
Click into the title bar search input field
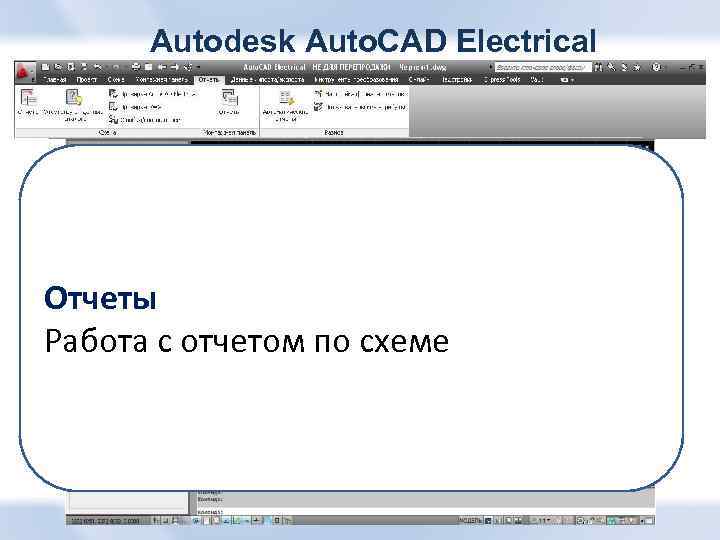pos(542,68)
